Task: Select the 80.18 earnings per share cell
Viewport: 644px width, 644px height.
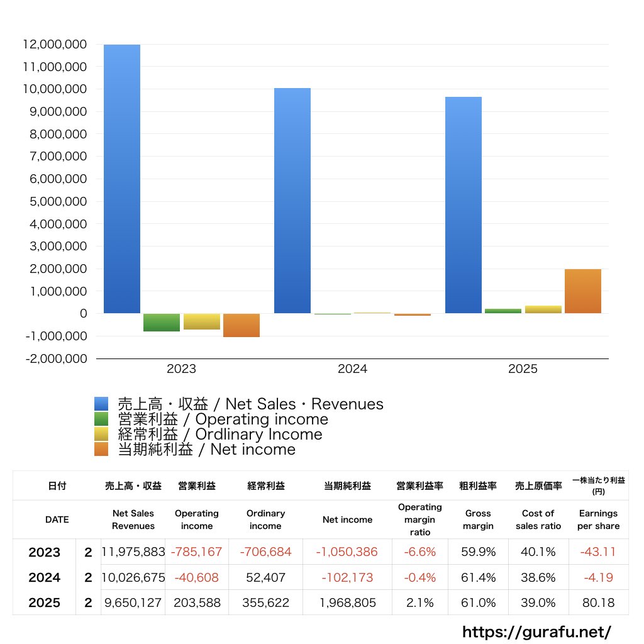Action: tap(598, 602)
